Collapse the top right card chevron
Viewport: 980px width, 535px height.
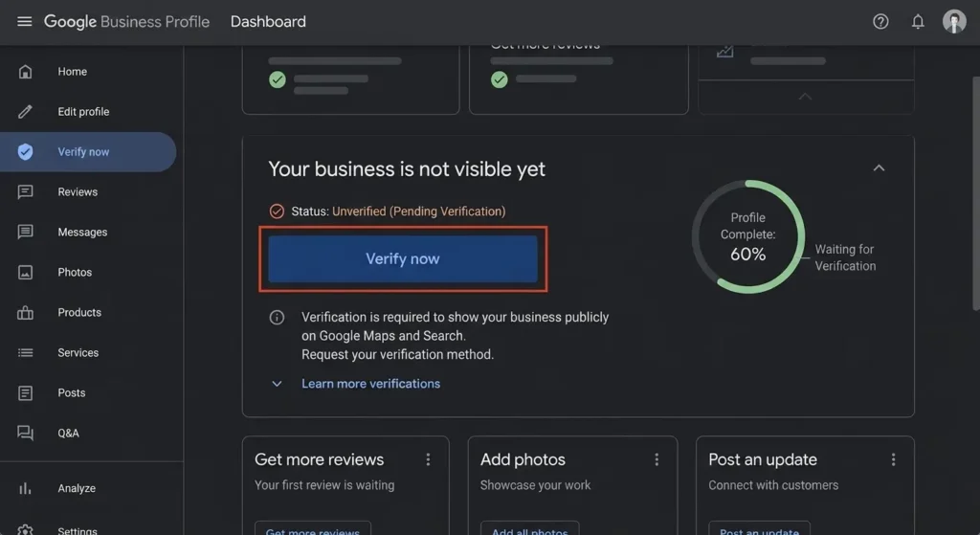point(805,97)
